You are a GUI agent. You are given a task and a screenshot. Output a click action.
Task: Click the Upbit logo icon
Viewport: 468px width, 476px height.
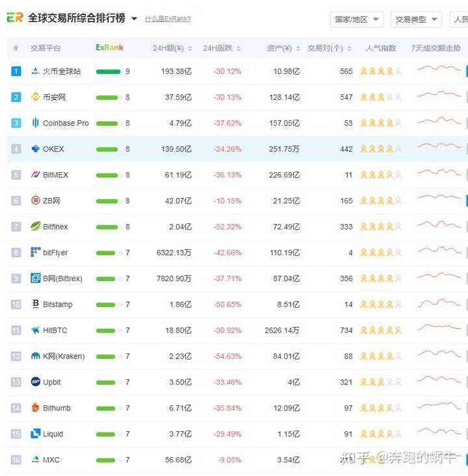point(36,382)
